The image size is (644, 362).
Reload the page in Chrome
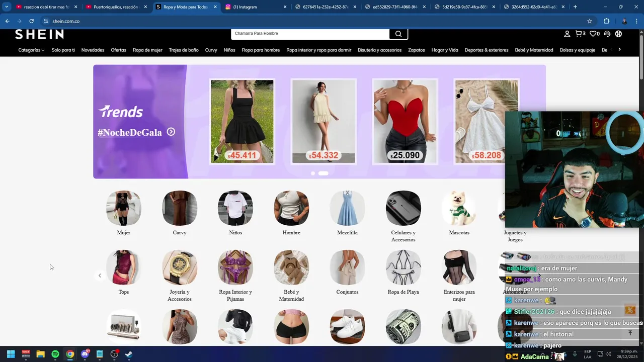(x=31, y=21)
